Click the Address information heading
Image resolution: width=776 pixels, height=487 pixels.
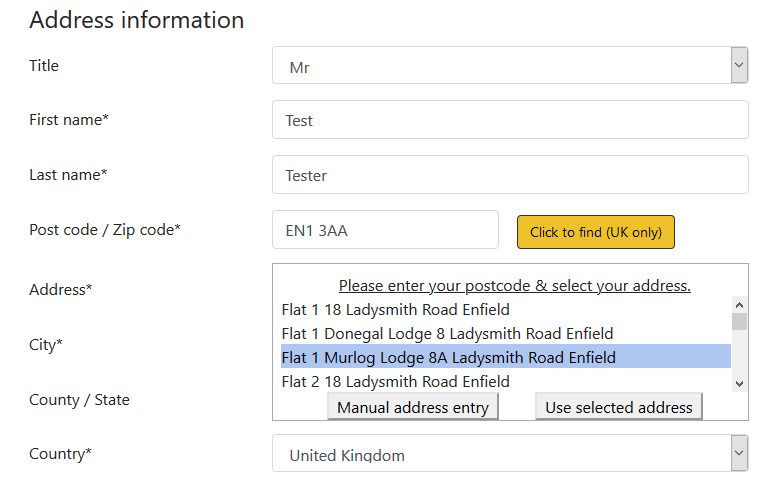click(137, 20)
